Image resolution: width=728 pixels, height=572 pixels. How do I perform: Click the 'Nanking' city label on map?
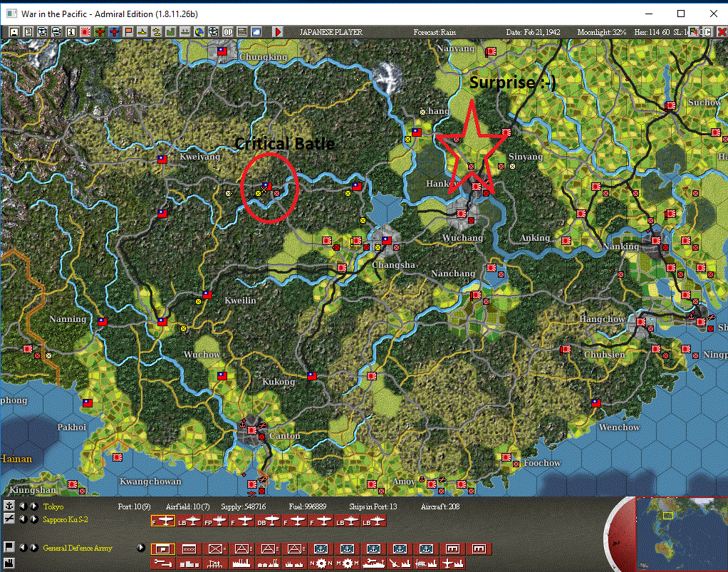(x=620, y=246)
